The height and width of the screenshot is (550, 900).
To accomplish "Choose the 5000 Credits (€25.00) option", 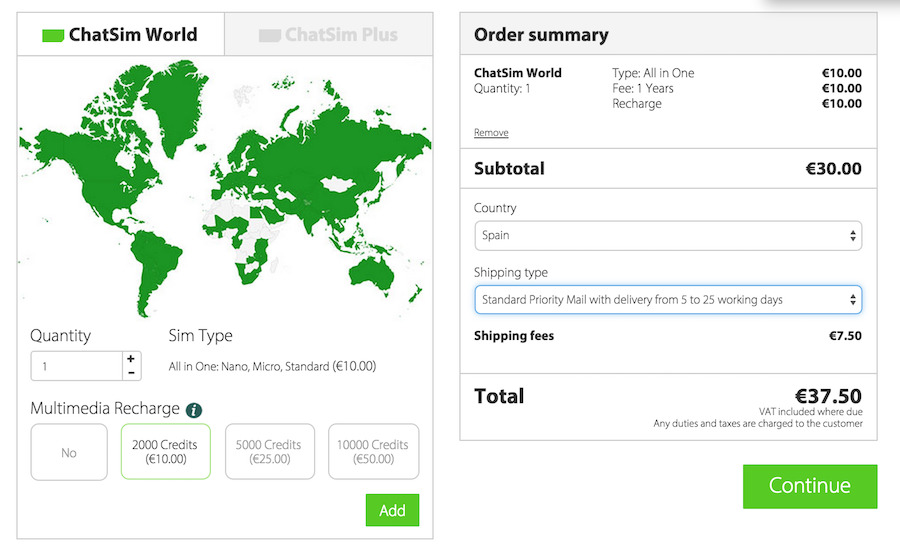I will 269,452.
